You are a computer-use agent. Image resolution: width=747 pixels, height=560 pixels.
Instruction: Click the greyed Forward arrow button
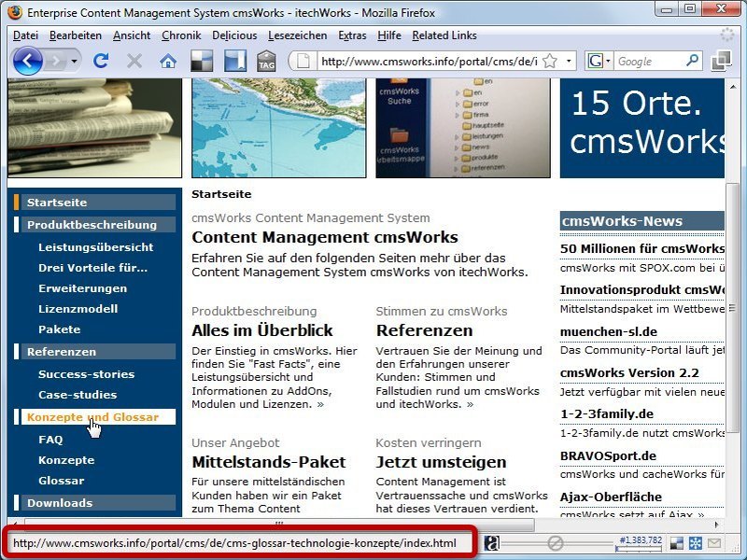click(56, 61)
